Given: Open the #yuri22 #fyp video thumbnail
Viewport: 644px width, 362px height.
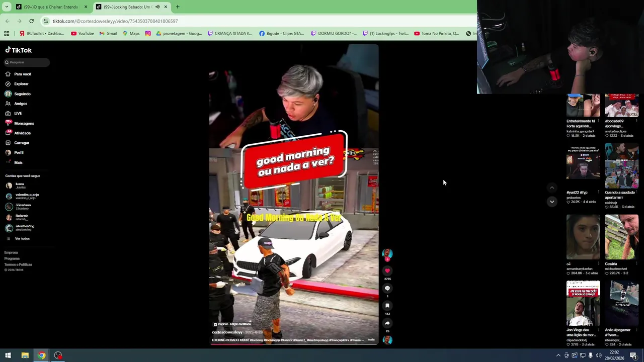Looking at the screenshot, I should pos(583,166).
